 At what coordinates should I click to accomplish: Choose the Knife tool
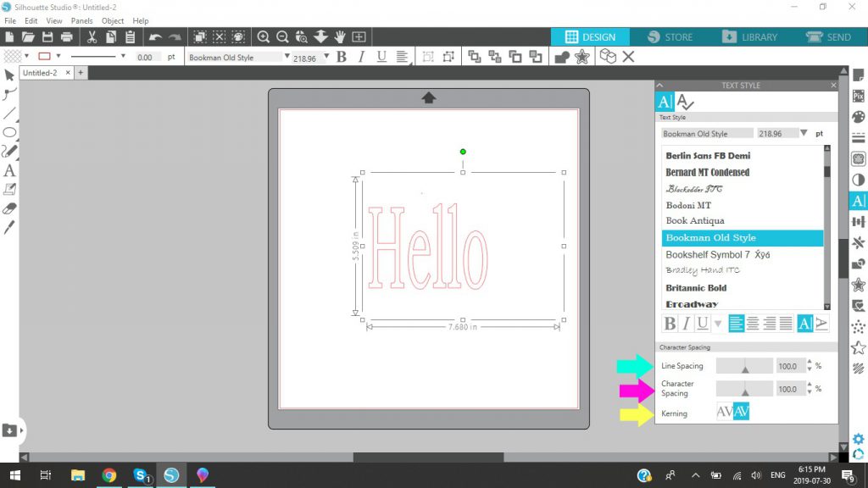point(9,227)
